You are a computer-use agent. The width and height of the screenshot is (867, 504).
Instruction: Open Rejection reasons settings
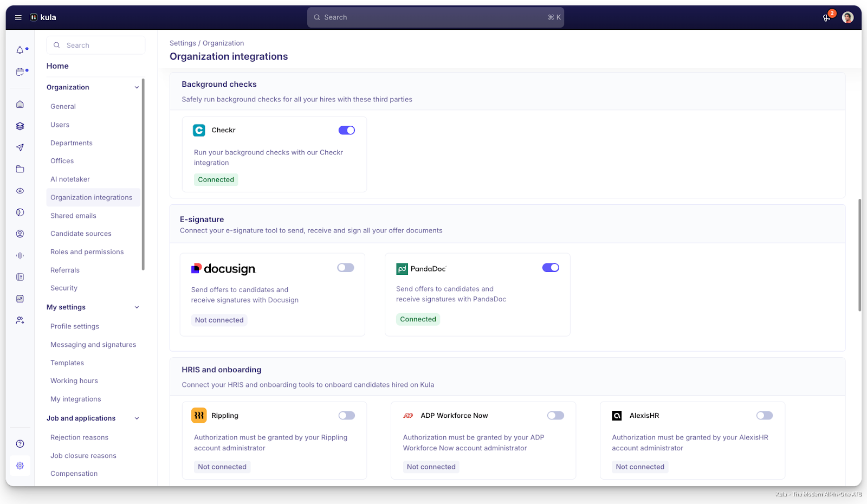(80, 438)
